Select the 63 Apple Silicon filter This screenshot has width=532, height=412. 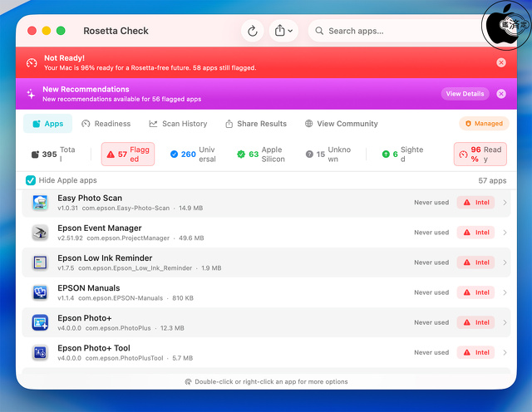pos(261,154)
